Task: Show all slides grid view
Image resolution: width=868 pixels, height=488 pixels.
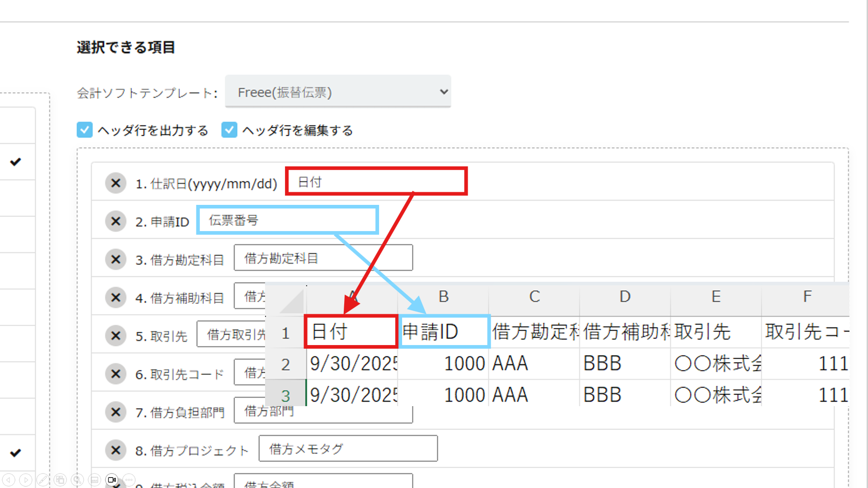Action: [60, 480]
